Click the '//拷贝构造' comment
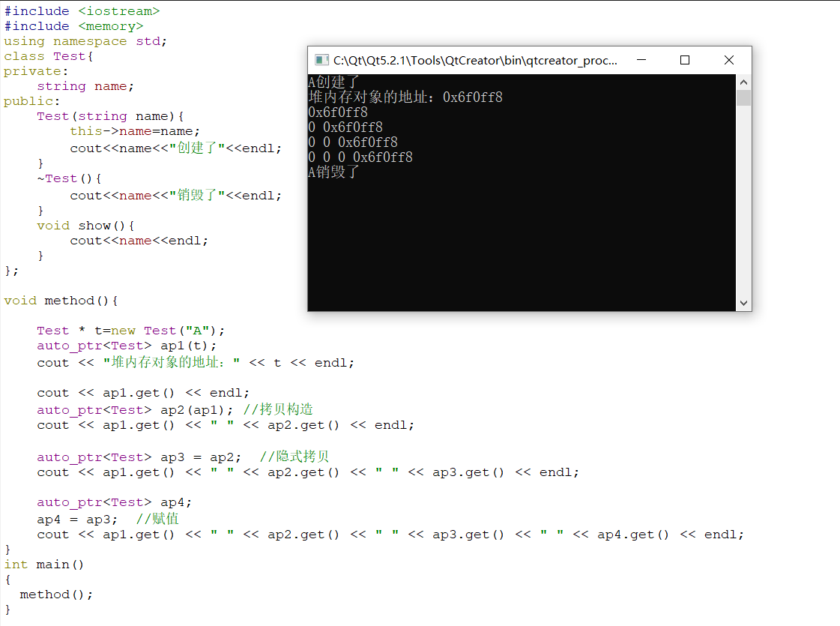The width and height of the screenshot is (840, 626). pos(278,410)
